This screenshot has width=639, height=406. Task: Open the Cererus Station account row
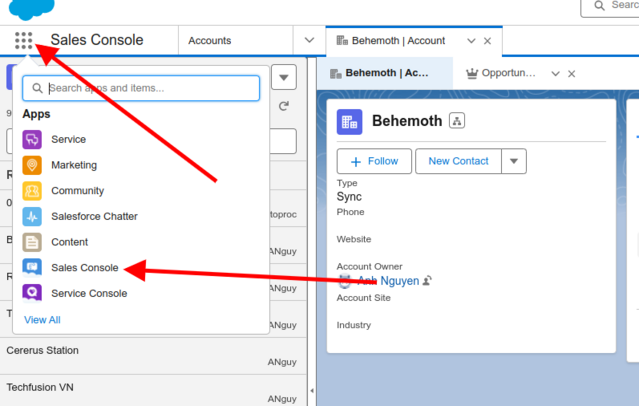click(x=153, y=356)
